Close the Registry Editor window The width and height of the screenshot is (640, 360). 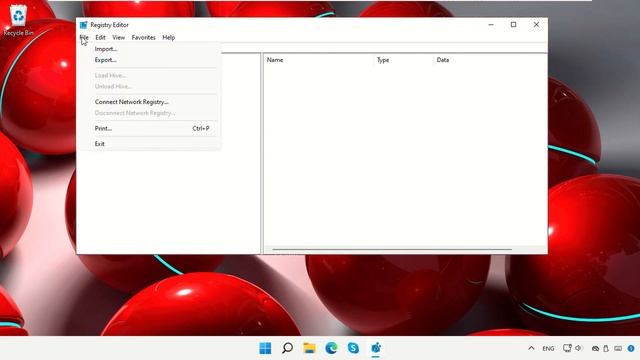pos(536,25)
